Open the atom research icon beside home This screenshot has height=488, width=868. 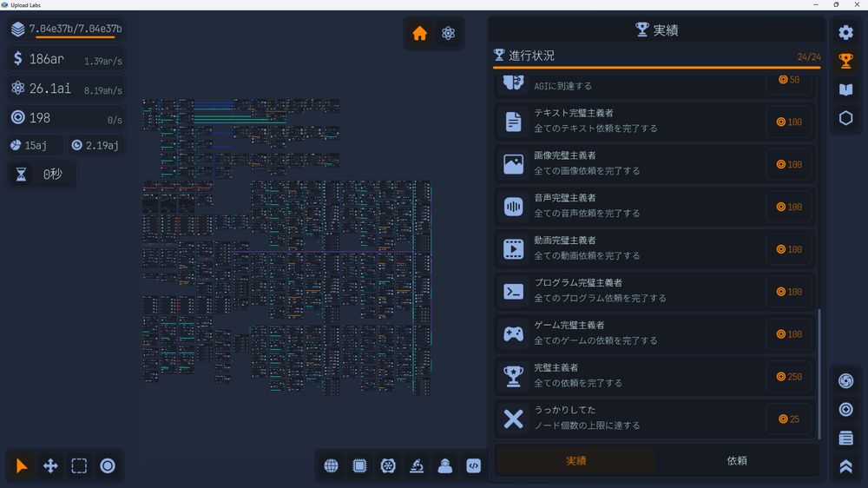pyautogui.click(x=449, y=33)
